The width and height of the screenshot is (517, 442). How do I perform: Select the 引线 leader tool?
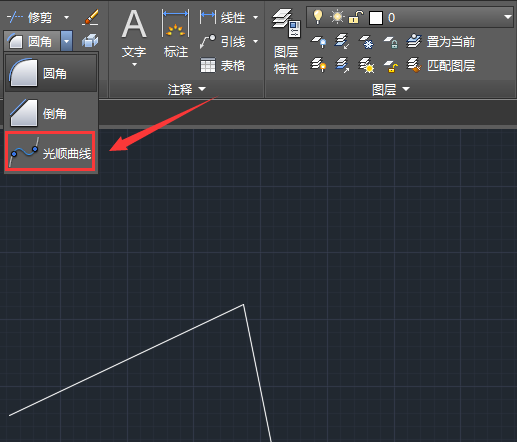pos(223,42)
